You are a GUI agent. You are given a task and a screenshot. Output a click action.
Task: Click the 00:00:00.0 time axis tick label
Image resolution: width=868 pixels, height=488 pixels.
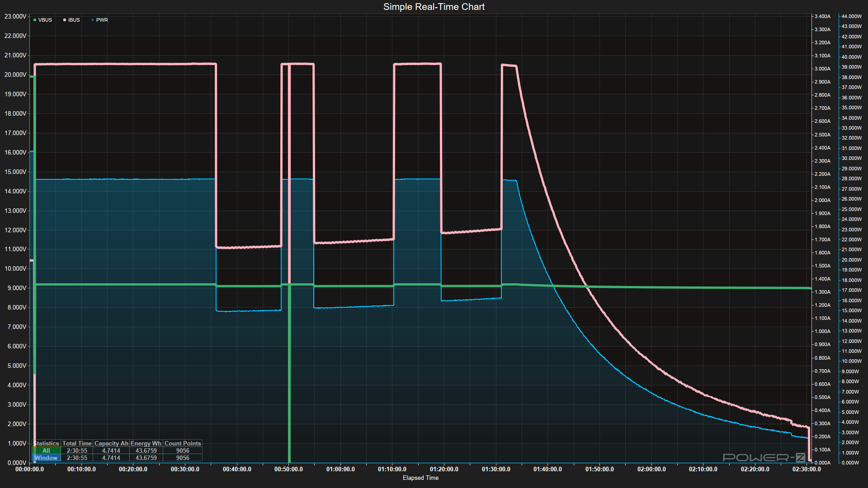point(30,469)
